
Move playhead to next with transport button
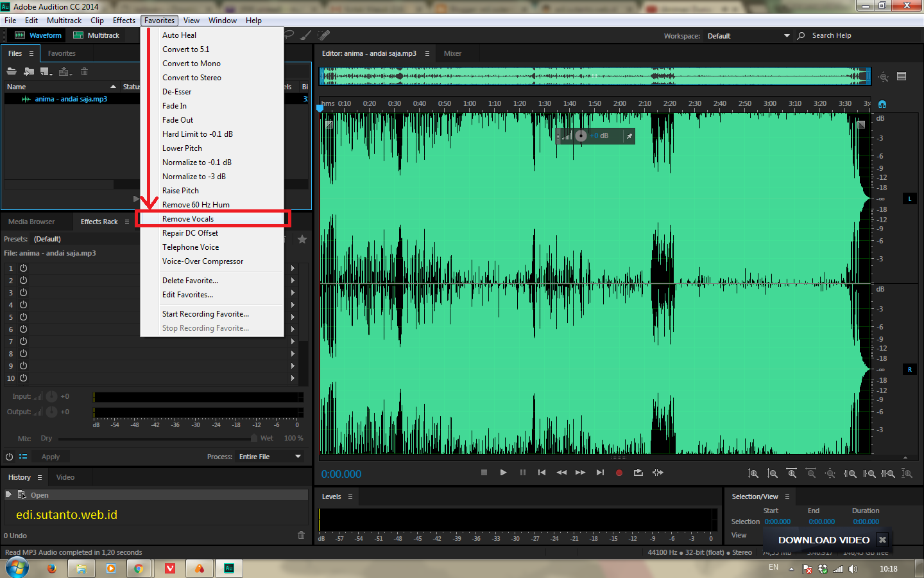tap(600, 473)
